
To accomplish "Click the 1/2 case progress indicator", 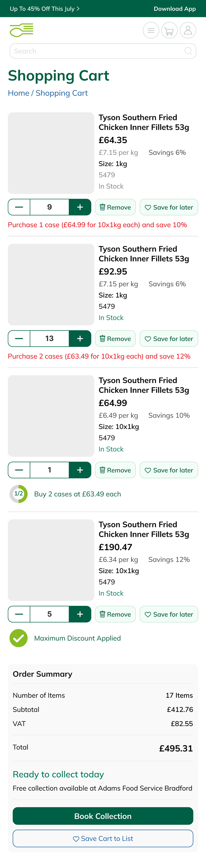I will 19,494.
